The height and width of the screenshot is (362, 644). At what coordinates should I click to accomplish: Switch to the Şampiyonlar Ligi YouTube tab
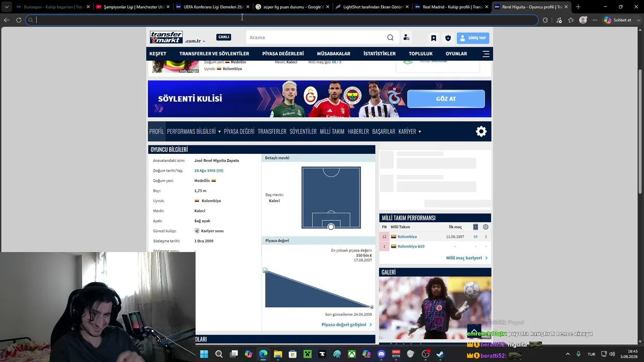132,7
